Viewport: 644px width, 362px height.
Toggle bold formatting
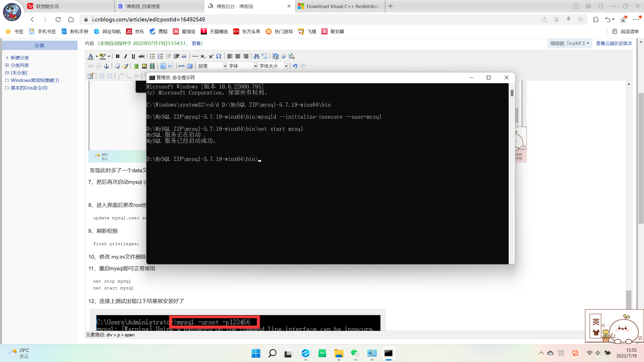(117, 56)
